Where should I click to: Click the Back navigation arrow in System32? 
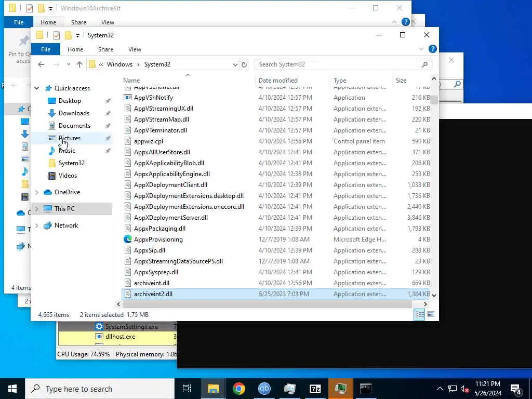(x=41, y=64)
